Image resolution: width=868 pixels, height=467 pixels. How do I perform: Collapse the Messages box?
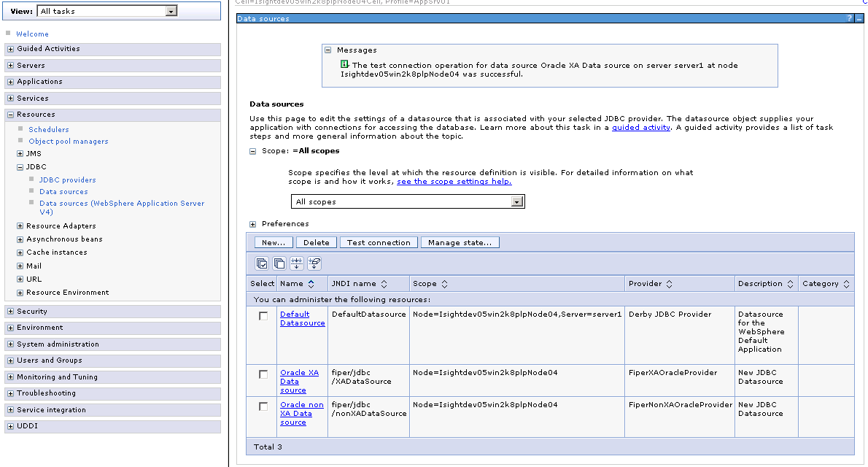[328, 50]
